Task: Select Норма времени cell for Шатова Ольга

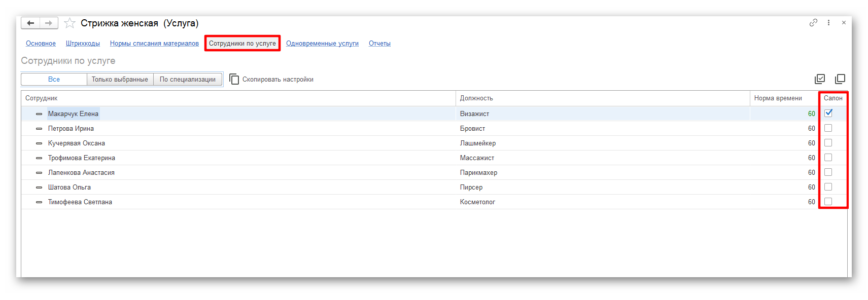Action: coord(784,187)
